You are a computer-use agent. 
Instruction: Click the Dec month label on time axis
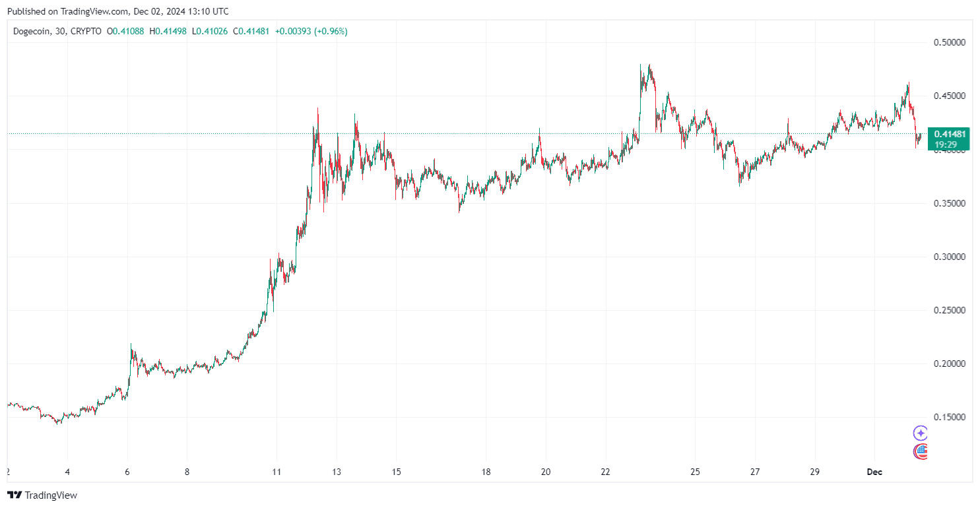(x=874, y=472)
